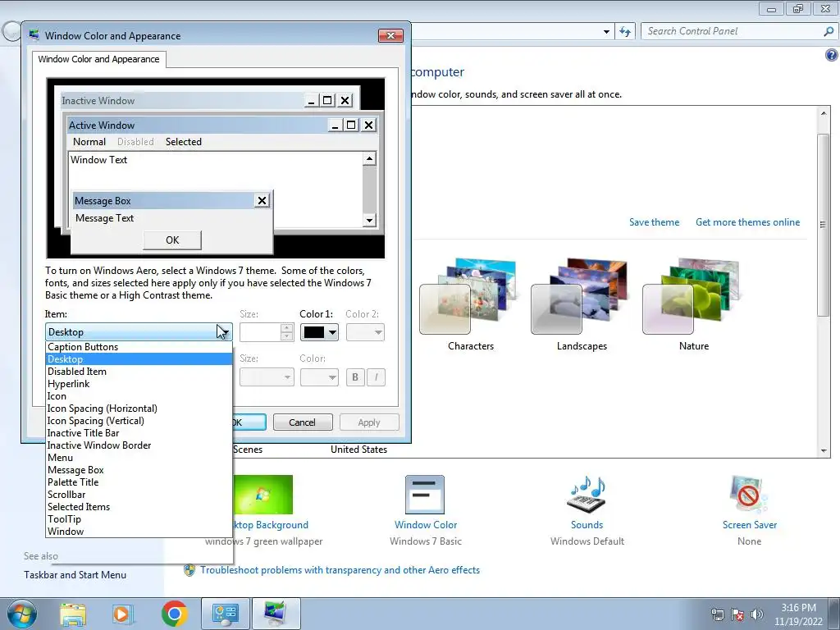Open Desktop Background settings icon
Viewport: 840px width, 630px height.
263,495
